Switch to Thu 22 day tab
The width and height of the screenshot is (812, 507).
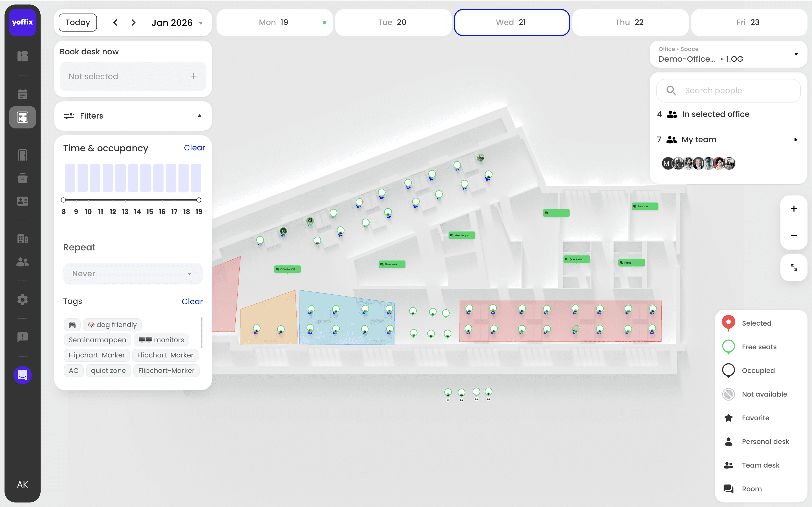630,23
